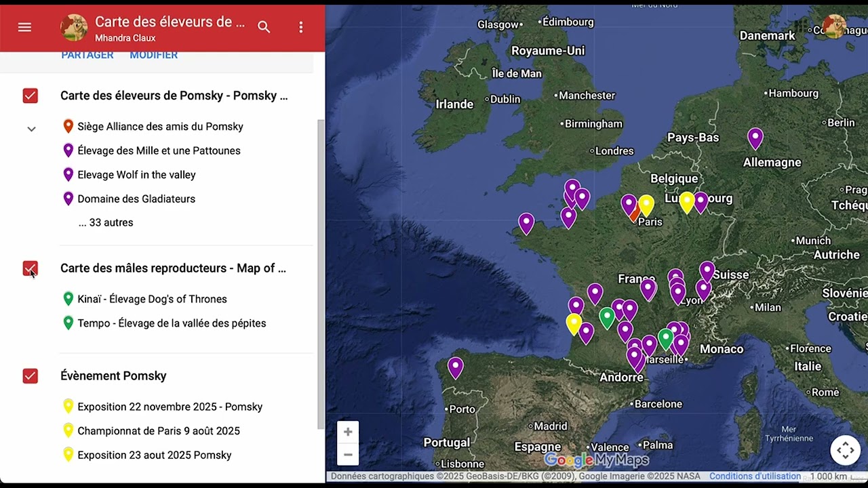Open the three-dot options menu in the header
The image size is (868, 488).
click(x=300, y=27)
